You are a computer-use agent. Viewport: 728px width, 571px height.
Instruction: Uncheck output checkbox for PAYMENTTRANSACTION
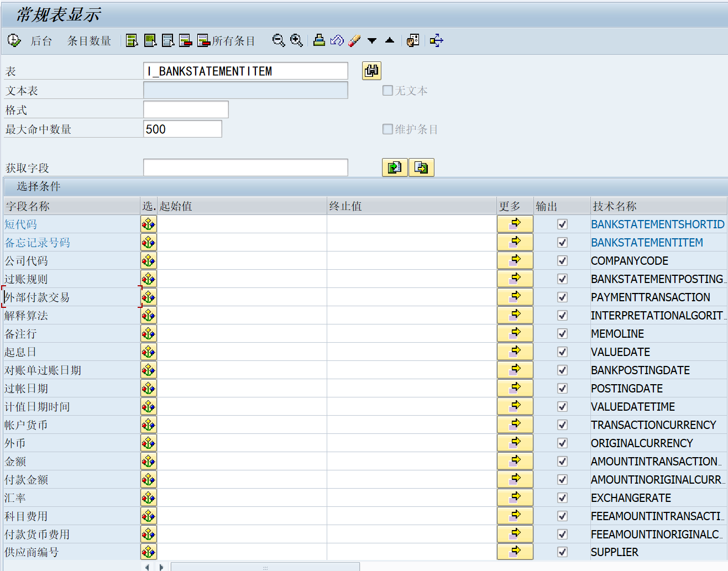coord(562,297)
